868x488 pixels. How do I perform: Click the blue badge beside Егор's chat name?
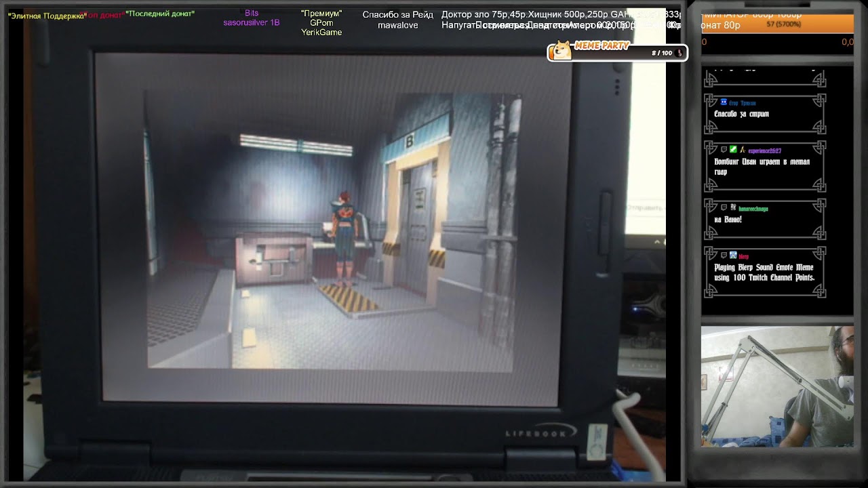click(724, 102)
